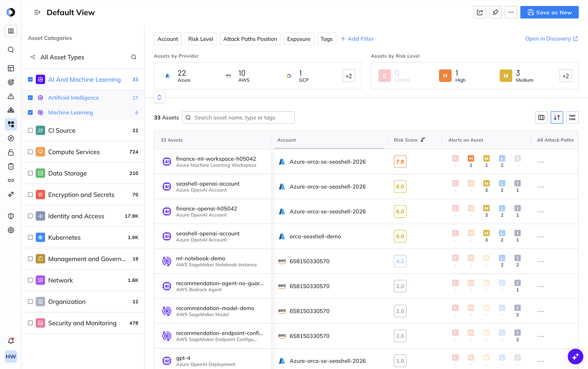
Task: Expand more providers with +2 button
Action: point(349,76)
